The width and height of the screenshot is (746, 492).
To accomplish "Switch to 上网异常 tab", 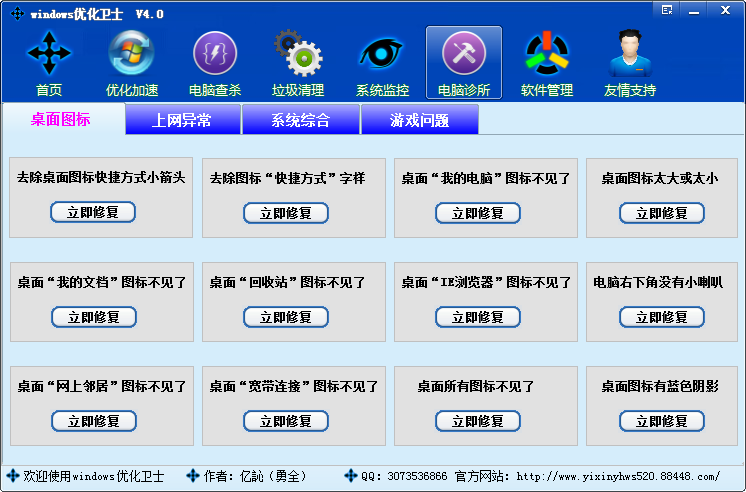I will click(183, 120).
